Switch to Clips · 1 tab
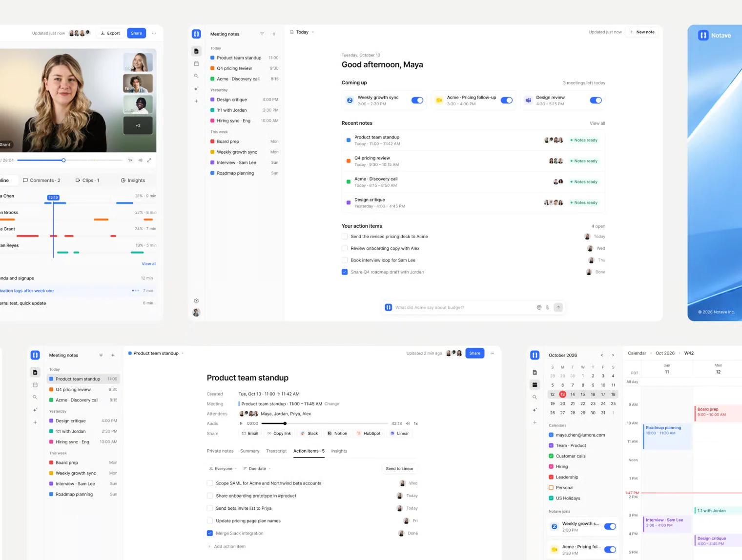 pos(87,180)
